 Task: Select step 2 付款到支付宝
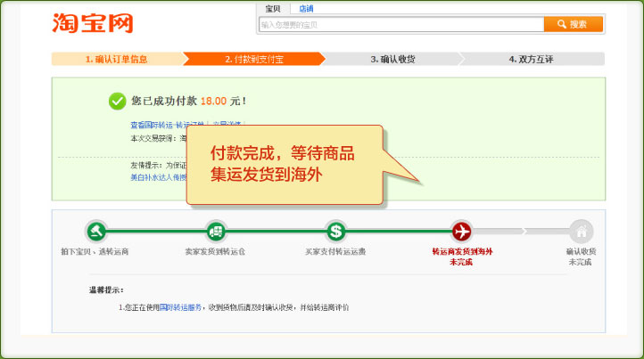pyautogui.click(x=254, y=59)
